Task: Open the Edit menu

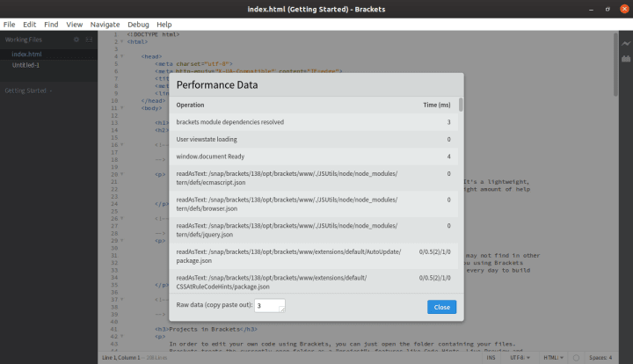Action: click(30, 25)
